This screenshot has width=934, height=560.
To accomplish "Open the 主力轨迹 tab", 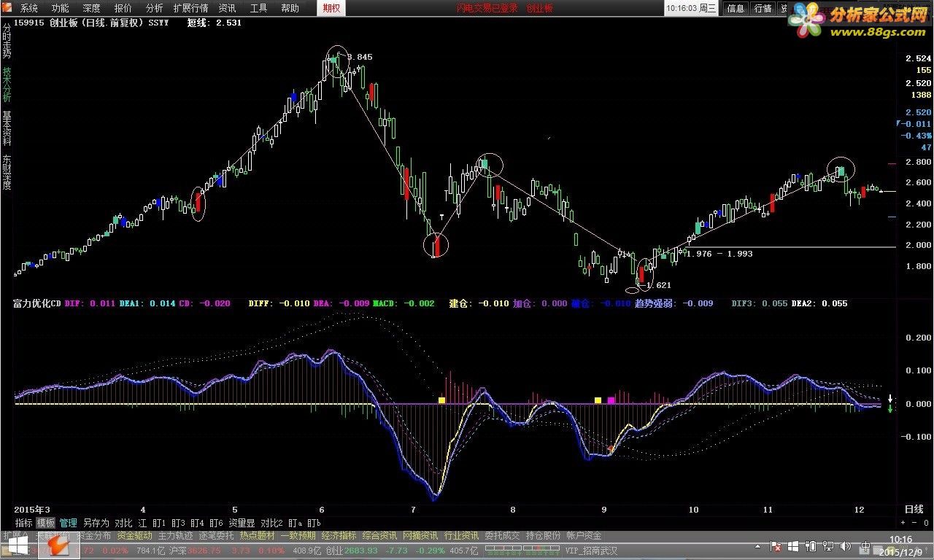I will 175,535.
